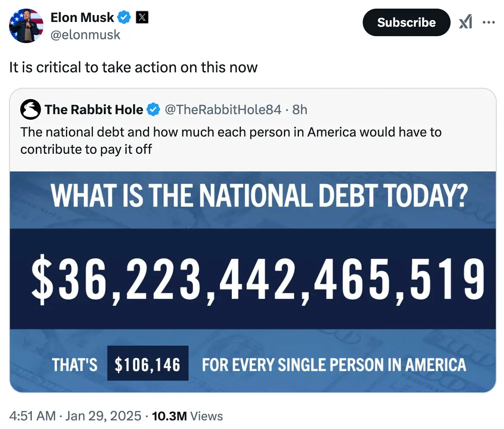Click the @TheRabbitHole84 handle

tap(224, 109)
